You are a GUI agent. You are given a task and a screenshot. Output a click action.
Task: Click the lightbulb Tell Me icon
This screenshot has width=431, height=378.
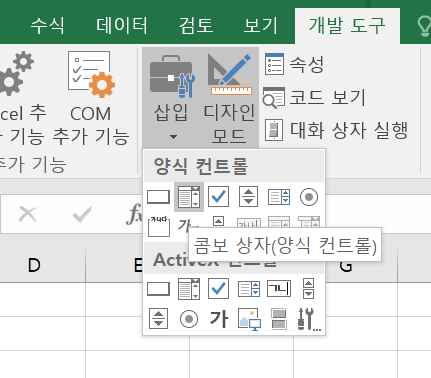pos(424,26)
